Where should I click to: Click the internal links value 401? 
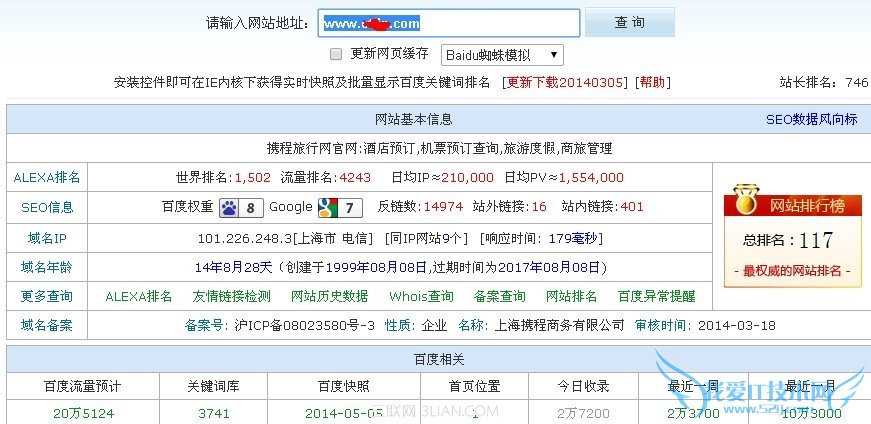pos(632,207)
